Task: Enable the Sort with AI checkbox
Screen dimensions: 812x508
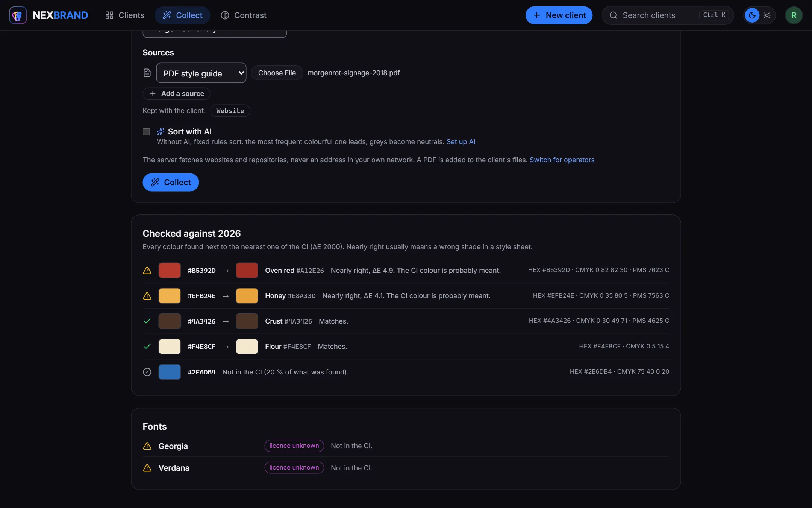Action: click(x=146, y=132)
